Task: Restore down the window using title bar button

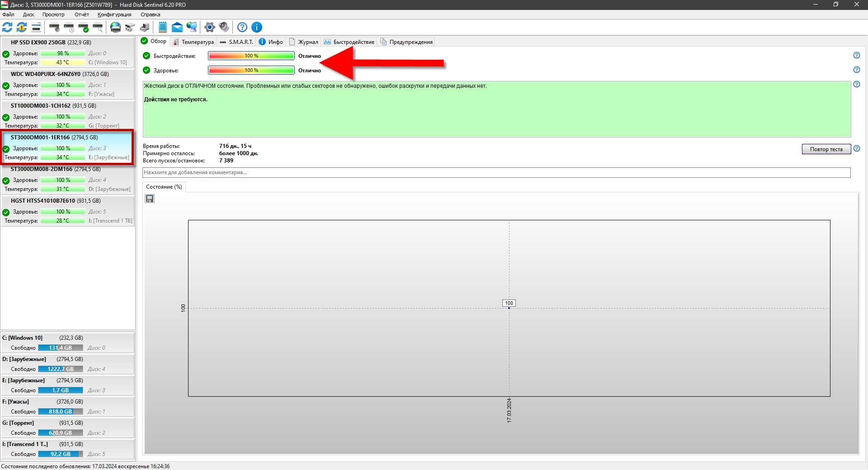Action: (x=836, y=5)
